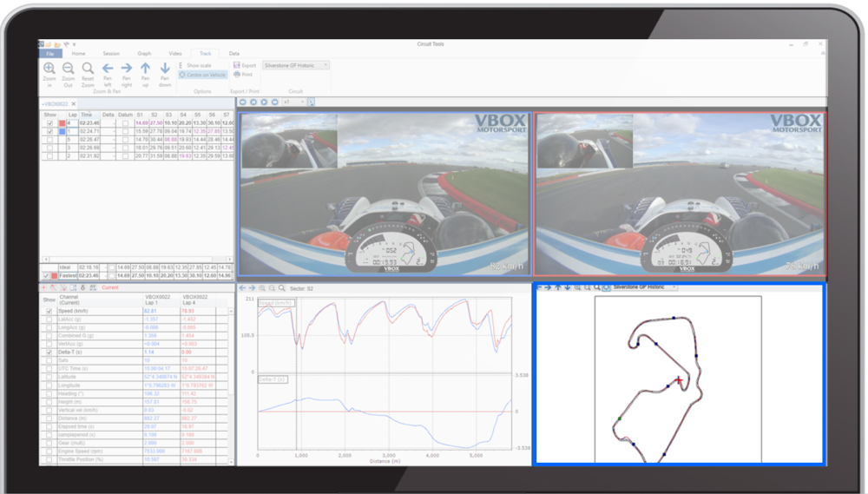868x494 pixels.
Task: Click the left video with blue border
Action: click(x=385, y=194)
